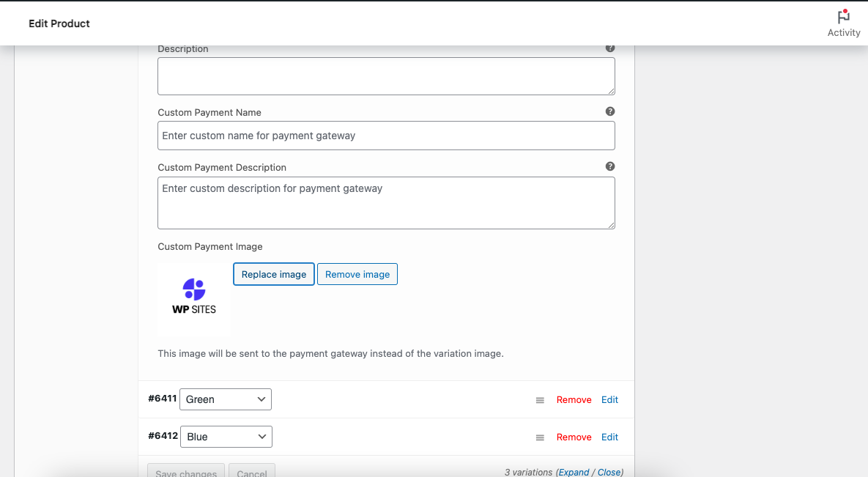868x477 pixels.
Task: Close all variations link
Action: point(609,473)
